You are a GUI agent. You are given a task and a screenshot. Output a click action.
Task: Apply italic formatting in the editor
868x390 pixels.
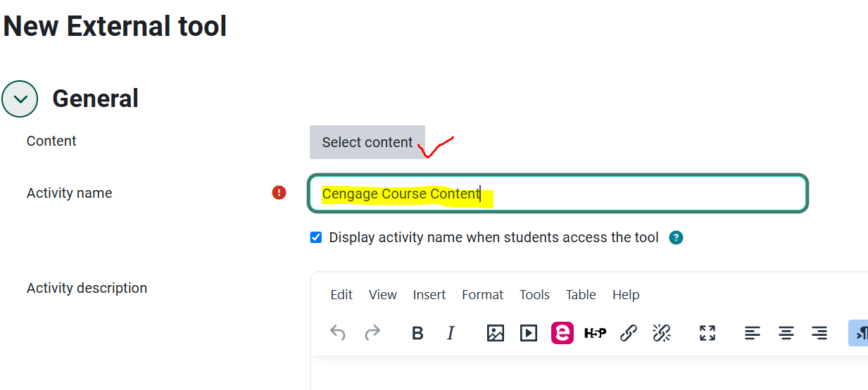[451, 333]
